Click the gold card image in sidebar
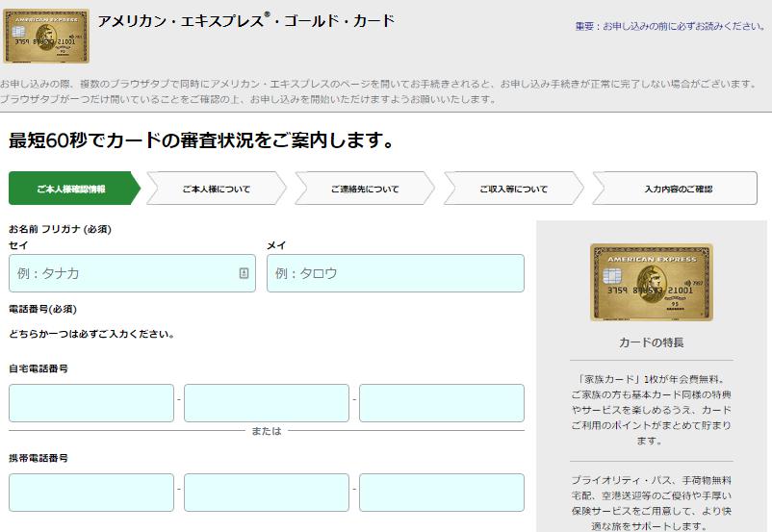 (652, 282)
